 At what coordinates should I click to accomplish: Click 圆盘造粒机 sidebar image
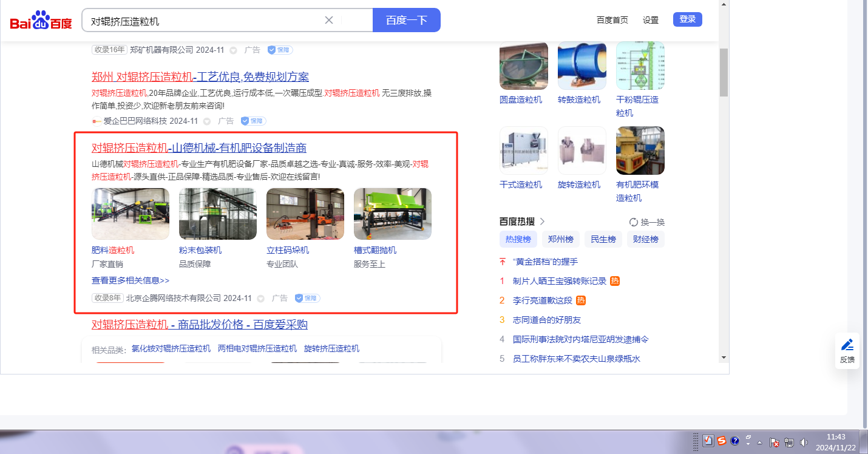point(524,66)
